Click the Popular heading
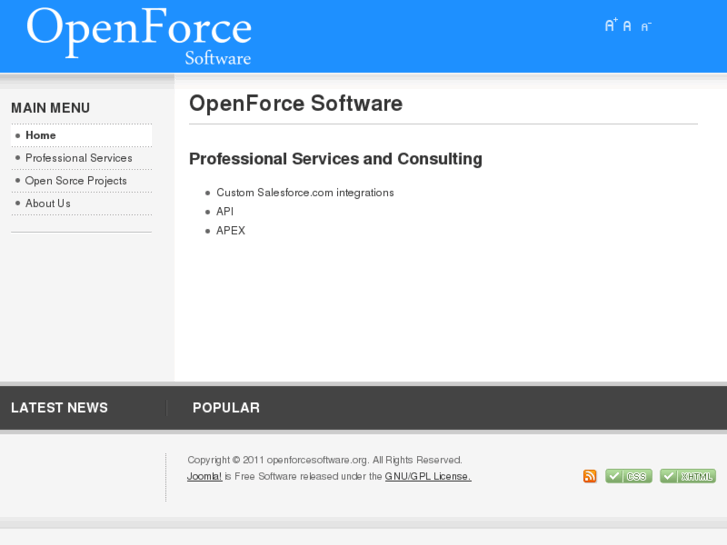Screen dimensions: 727x545 tap(226, 408)
